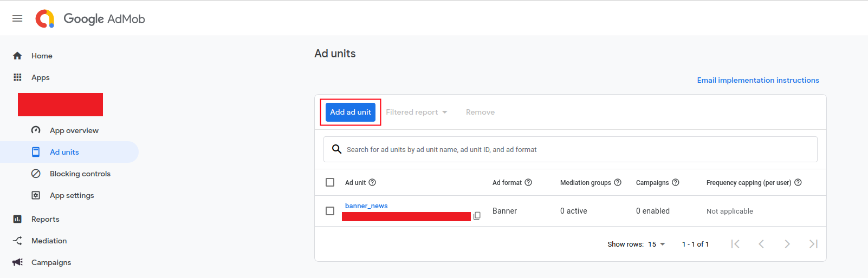Open the hamburger main menu
This screenshot has width=868, height=278.
17,18
